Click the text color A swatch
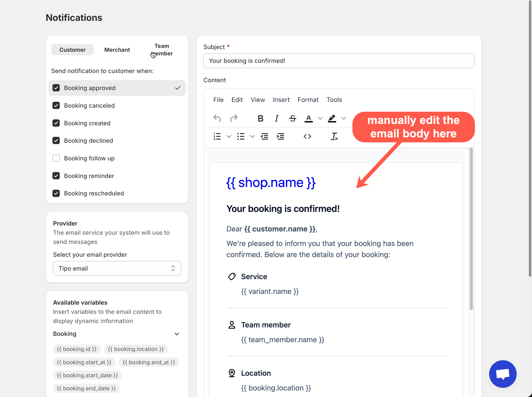The height and width of the screenshot is (397, 532). 308,118
